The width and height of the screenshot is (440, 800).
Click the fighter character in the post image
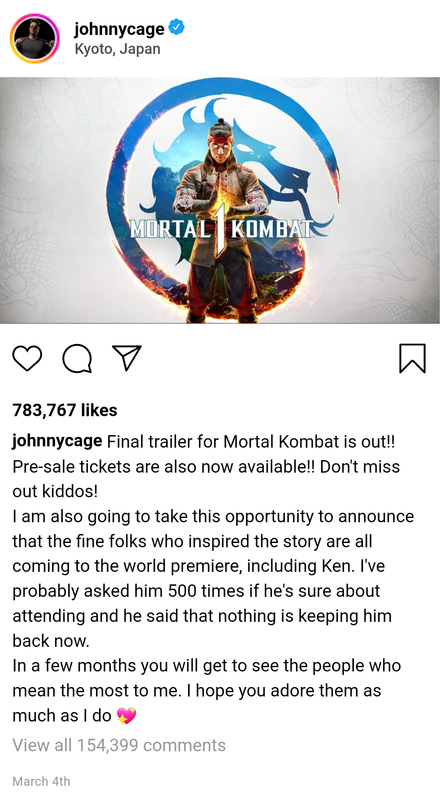point(221,220)
